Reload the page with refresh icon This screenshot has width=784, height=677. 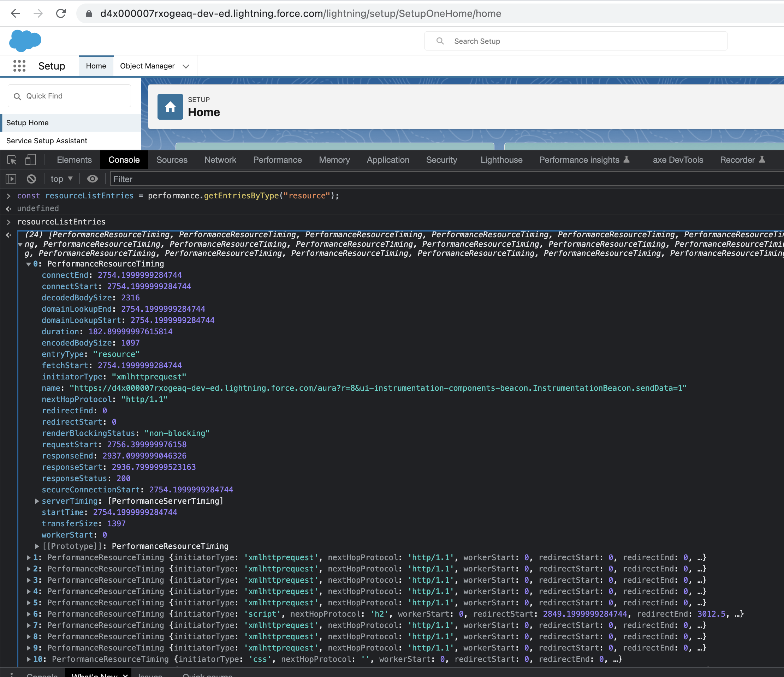(61, 14)
